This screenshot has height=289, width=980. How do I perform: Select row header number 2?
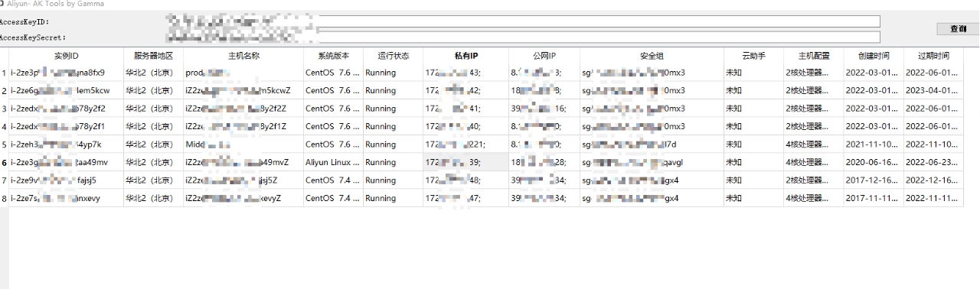tap(5, 91)
